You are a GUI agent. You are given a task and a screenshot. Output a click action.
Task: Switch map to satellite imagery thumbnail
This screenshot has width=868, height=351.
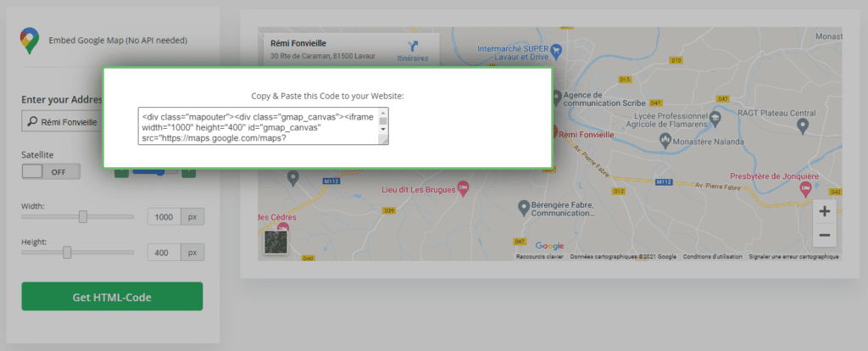click(x=275, y=242)
